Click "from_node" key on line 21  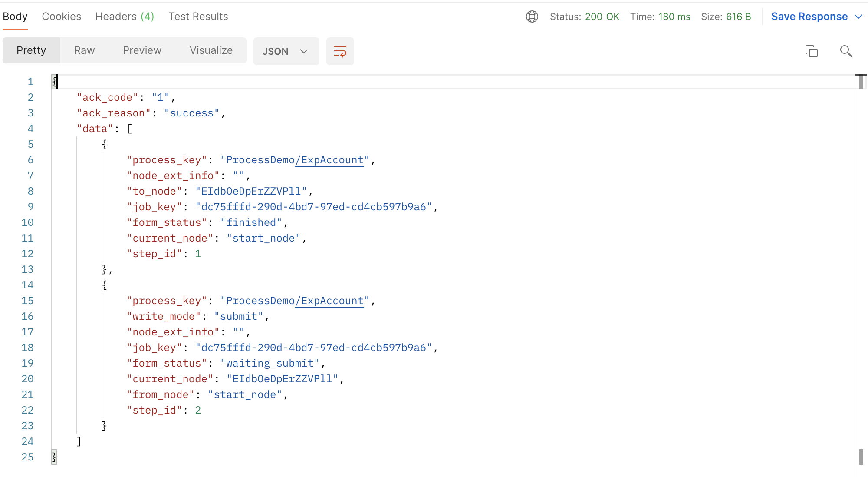coord(161,394)
